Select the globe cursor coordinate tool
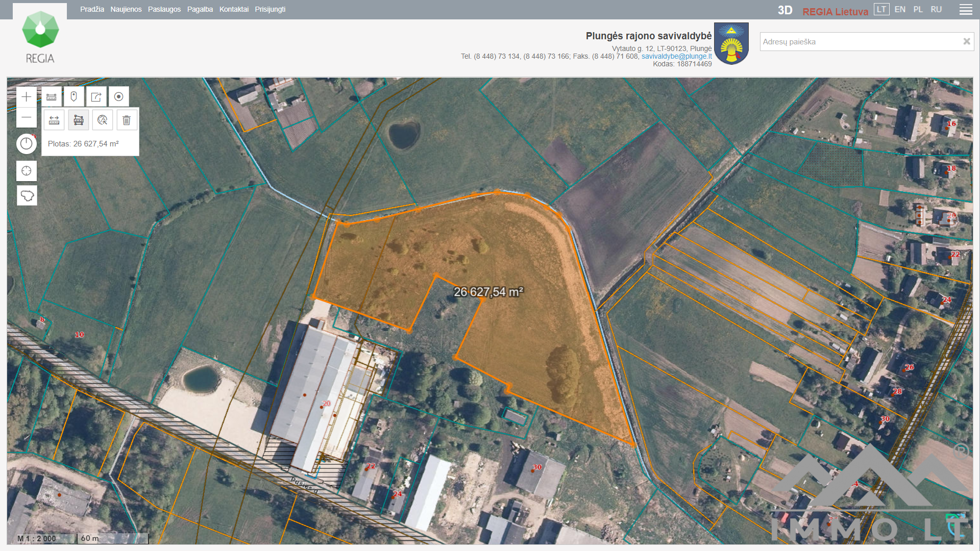The height and width of the screenshot is (551, 980). point(103,120)
